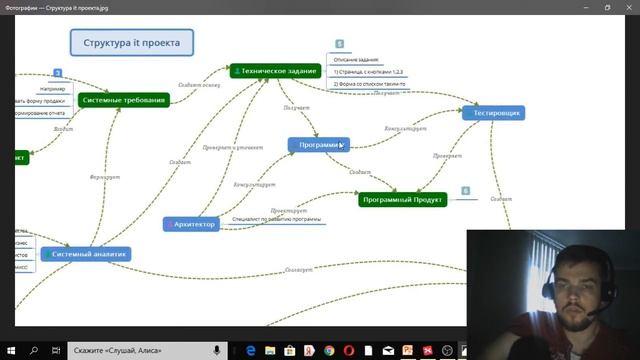Screen dimensions: 640x360
Task: Open the blank document taskbar icon
Action: (368, 351)
